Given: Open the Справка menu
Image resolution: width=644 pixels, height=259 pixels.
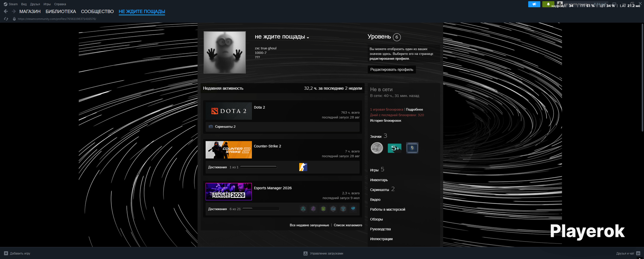Looking at the screenshot, I should pos(60,4).
